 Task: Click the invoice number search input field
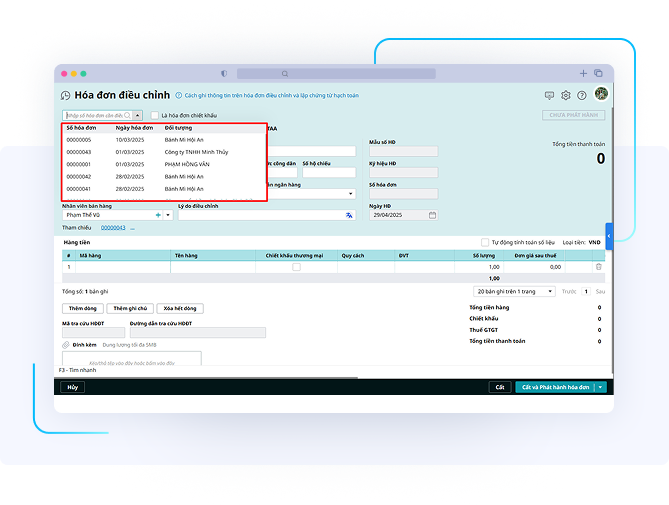tap(97, 116)
